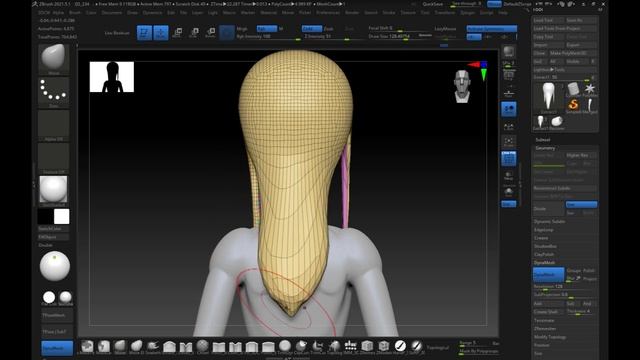This screenshot has height=360, width=640.
Task: Select the Merged tool thumbnail
Action: tap(590, 106)
